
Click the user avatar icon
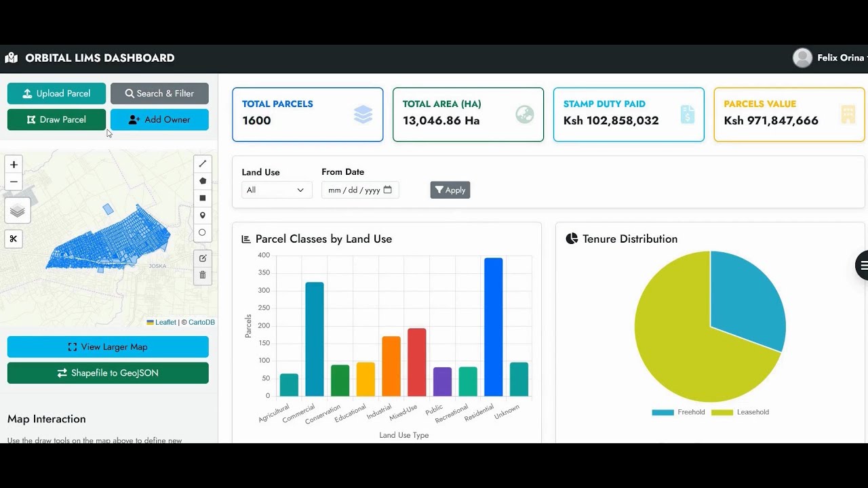802,58
